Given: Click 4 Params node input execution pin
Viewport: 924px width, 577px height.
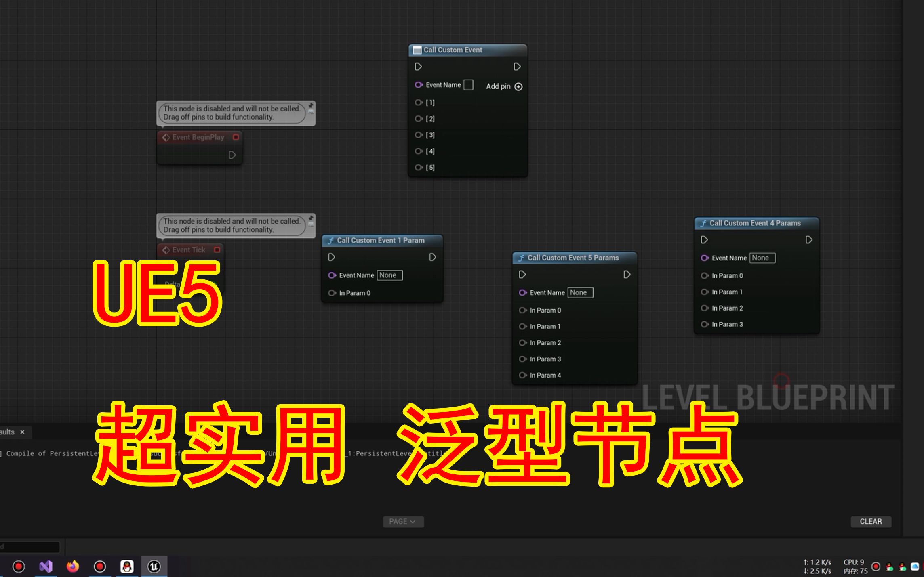Looking at the screenshot, I should click(704, 240).
